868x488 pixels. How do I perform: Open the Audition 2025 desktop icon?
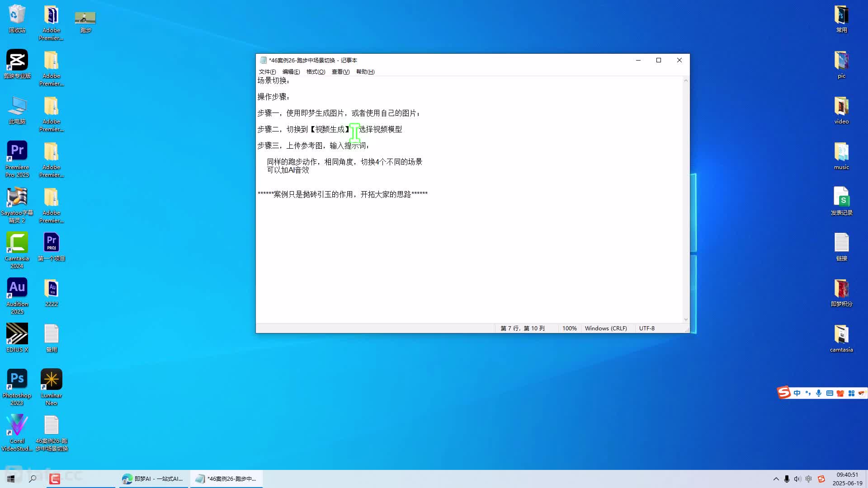[17, 289]
